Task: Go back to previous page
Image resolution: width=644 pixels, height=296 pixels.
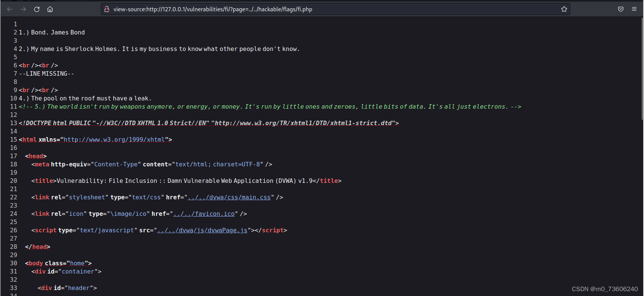Action: (10, 9)
